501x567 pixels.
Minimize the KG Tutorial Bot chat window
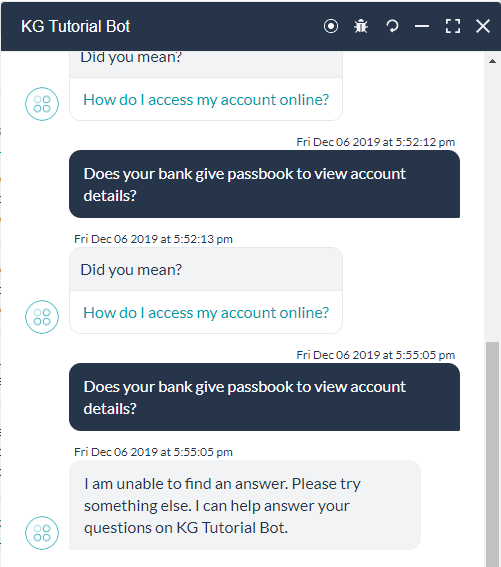[422, 26]
